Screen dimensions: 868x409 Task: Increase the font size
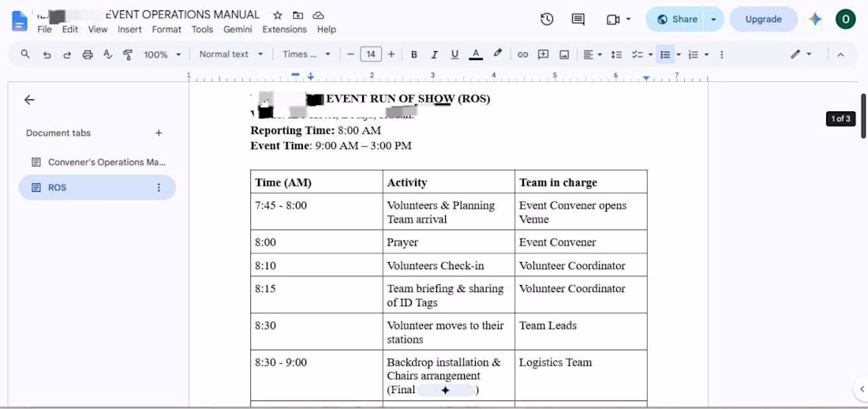[x=391, y=54]
